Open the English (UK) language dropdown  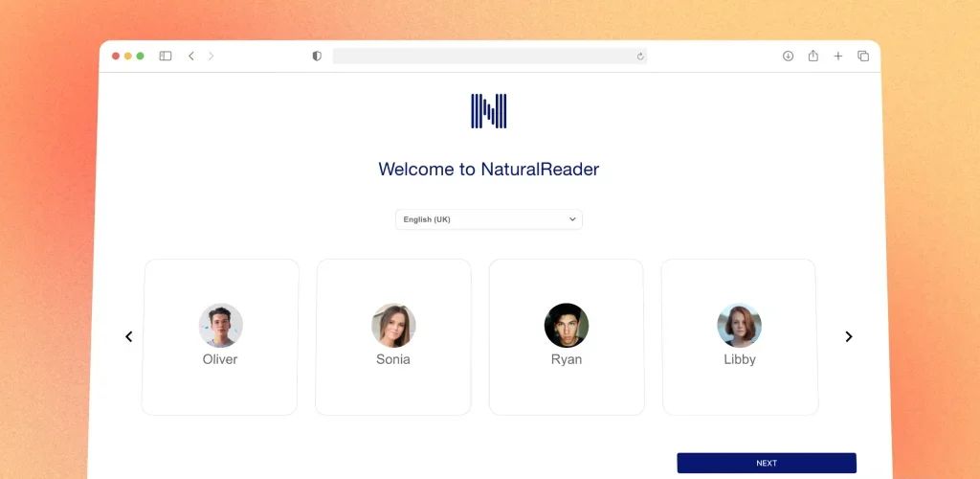click(489, 219)
